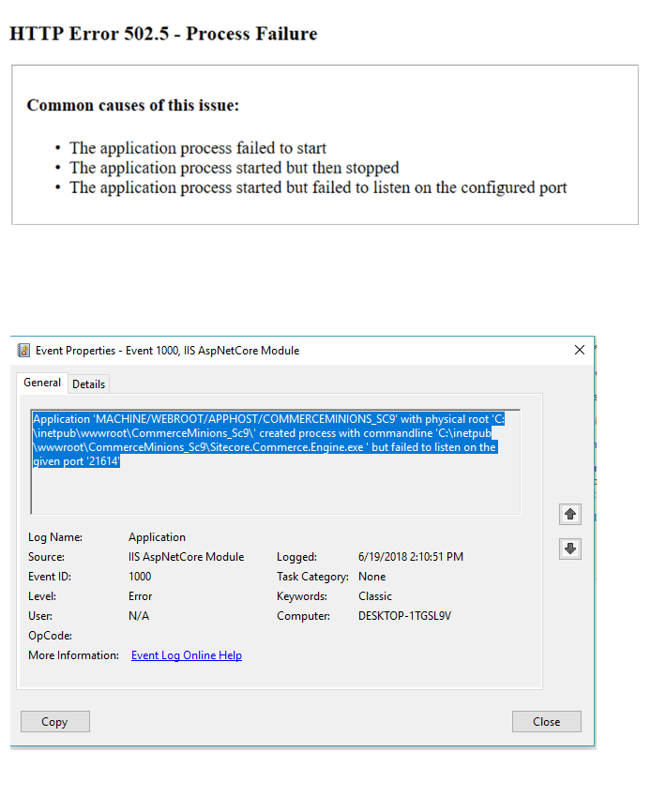Click the Logged timestamp 6/19/2018 2:10:51 PM
The height and width of the screenshot is (812, 666).
410,557
